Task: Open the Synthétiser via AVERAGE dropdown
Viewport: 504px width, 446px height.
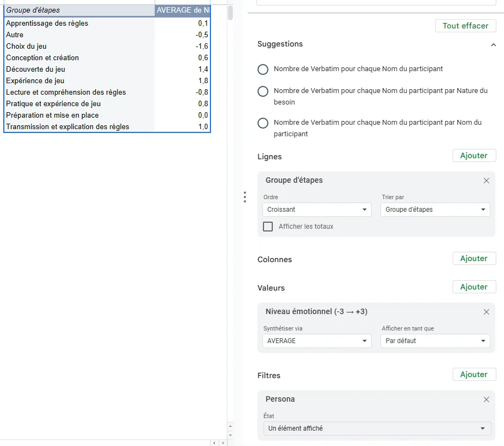Action: click(x=317, y=341)
